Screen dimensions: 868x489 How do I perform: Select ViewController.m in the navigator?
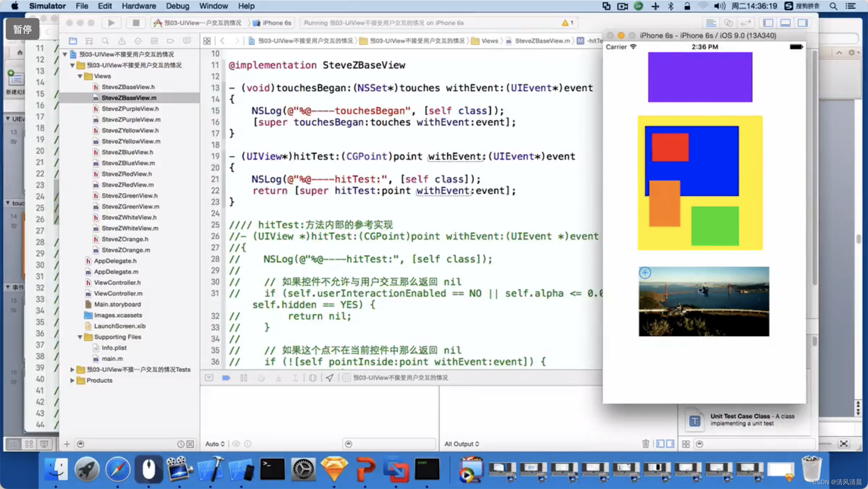tap(129, 293)
